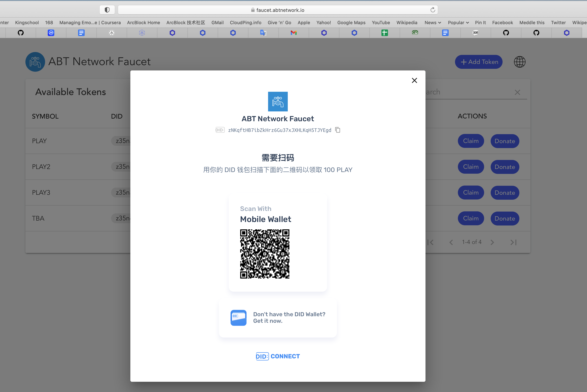Expand the News bookmarks folder
Image resolution: width=587 pixels, height=392 pixels.
point(432,23)
